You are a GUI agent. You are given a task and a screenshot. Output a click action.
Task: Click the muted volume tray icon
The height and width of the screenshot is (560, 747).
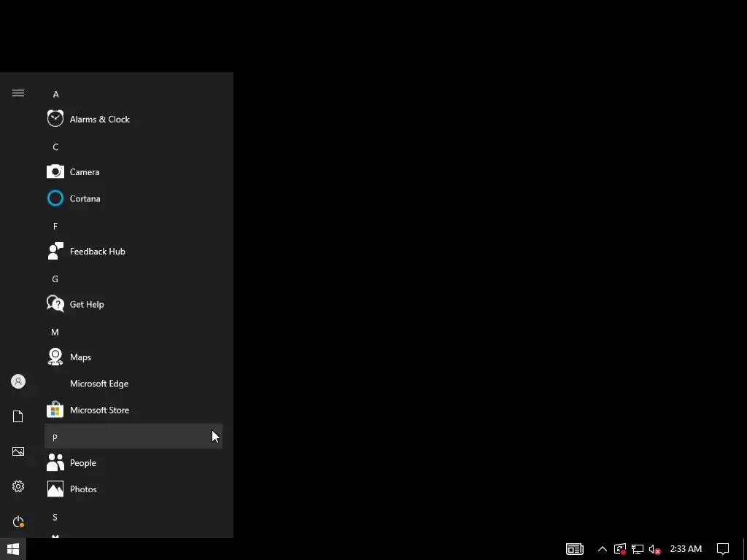[654, 549]
